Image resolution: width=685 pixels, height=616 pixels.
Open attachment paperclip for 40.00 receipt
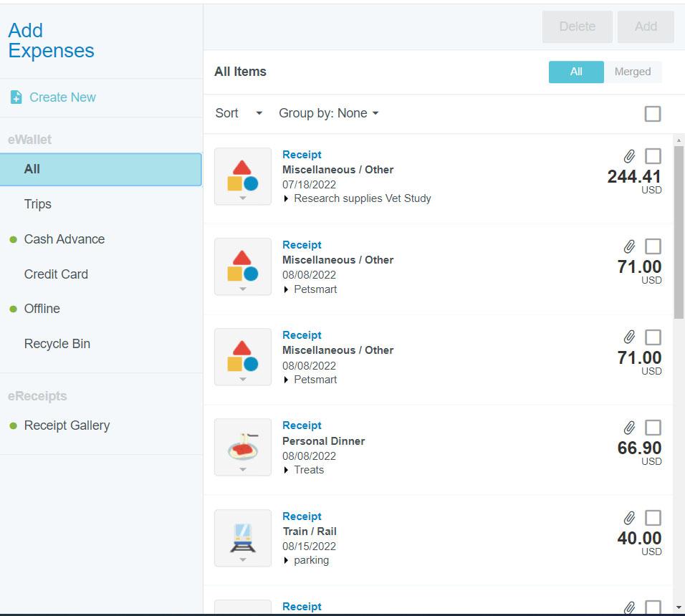[x=629, y=518]
